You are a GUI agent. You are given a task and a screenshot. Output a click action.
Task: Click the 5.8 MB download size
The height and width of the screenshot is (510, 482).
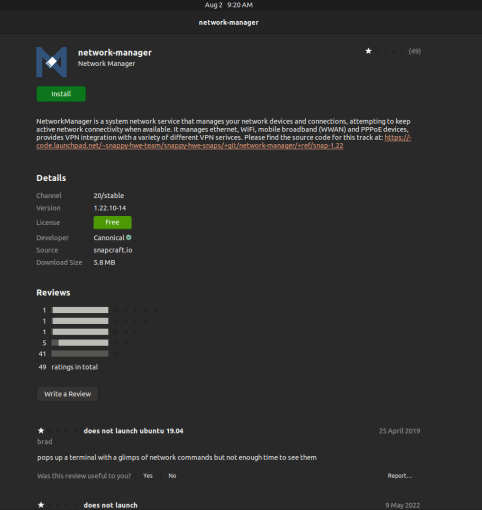(104, 263)
